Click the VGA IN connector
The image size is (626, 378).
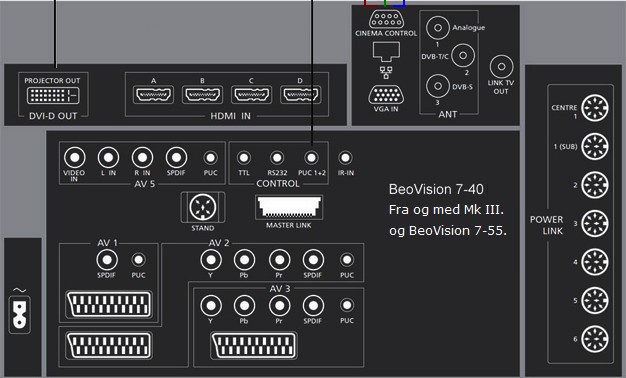[x=386, y=95]
